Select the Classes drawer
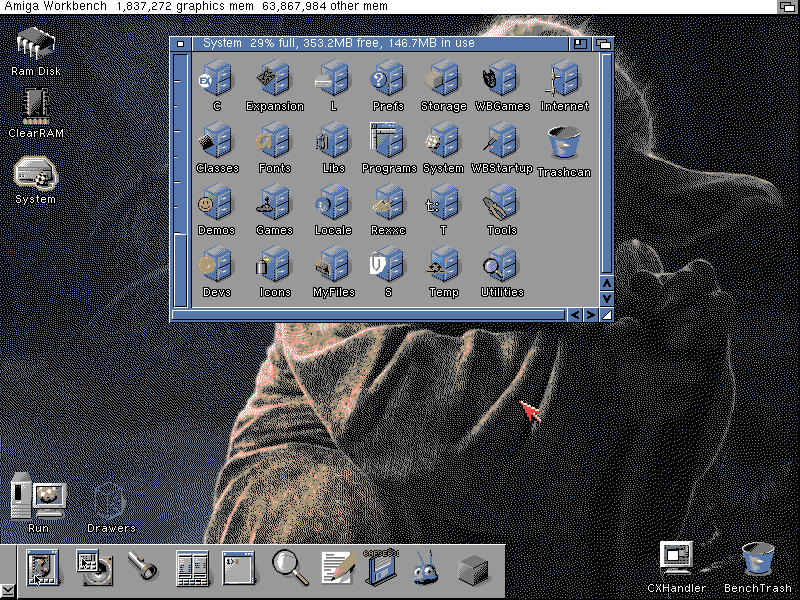 click(217, 141)
